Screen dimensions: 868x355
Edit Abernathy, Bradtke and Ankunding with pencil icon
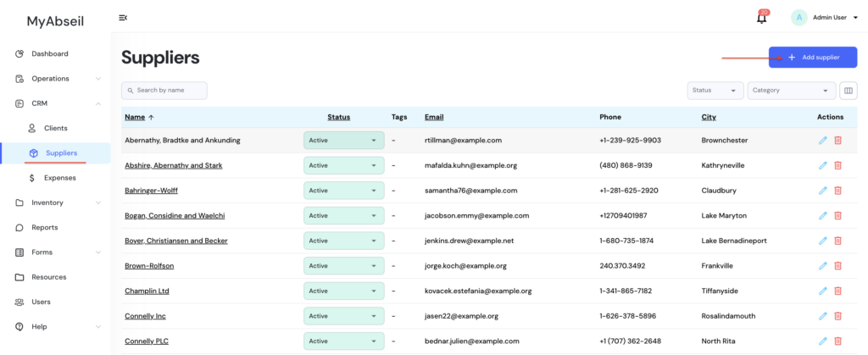tap(822, 141)
